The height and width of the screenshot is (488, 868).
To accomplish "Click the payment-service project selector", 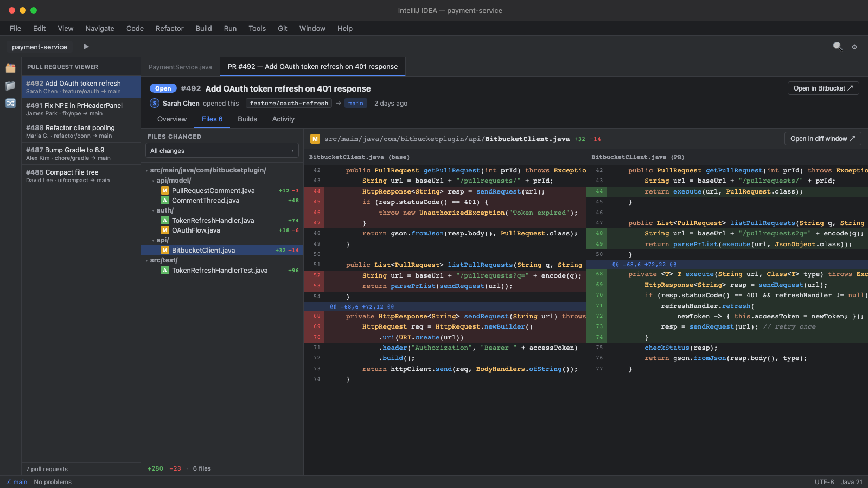I will (x=40, y=47).
